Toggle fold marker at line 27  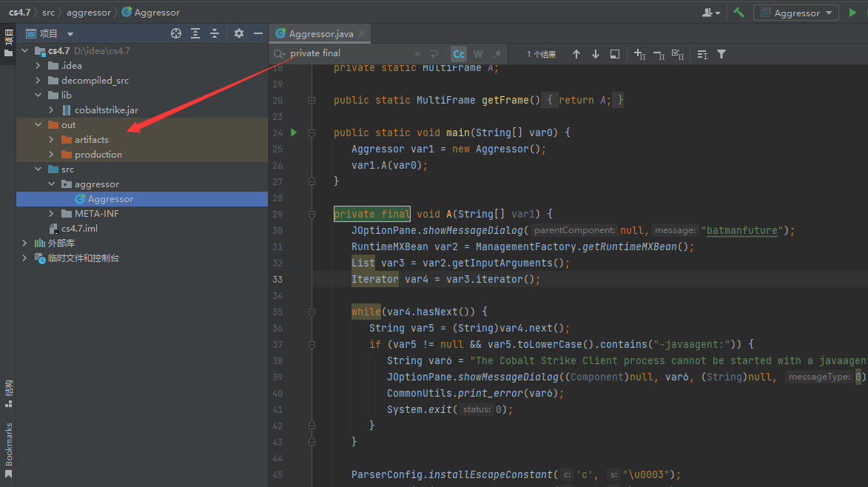312,181
